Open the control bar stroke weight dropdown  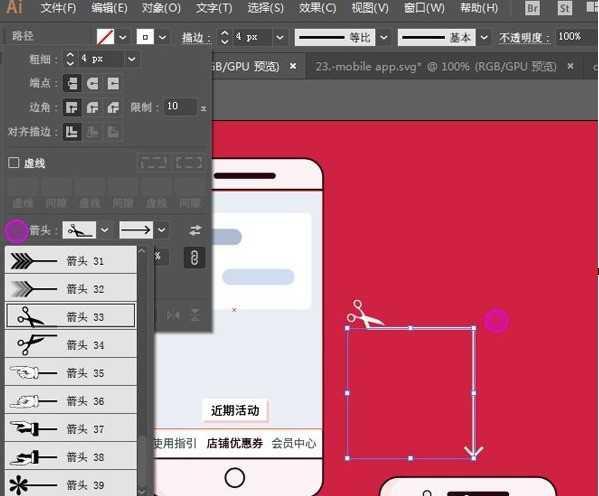[280, 37]
